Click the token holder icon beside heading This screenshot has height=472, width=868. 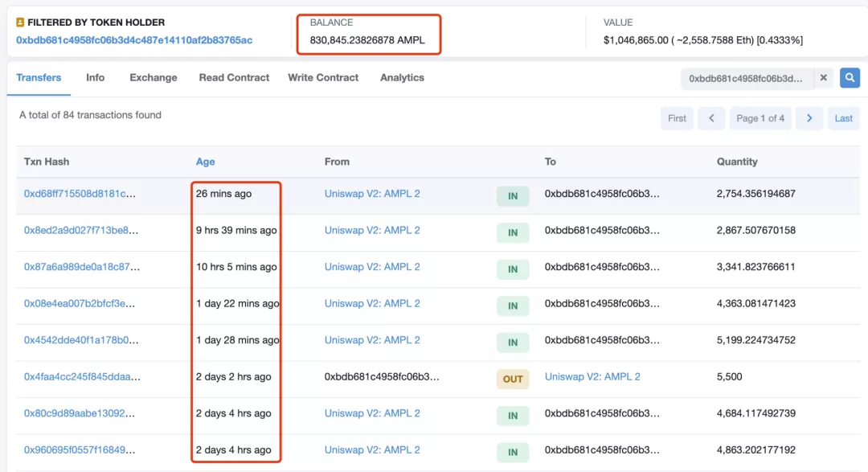[x=21, y=23]
